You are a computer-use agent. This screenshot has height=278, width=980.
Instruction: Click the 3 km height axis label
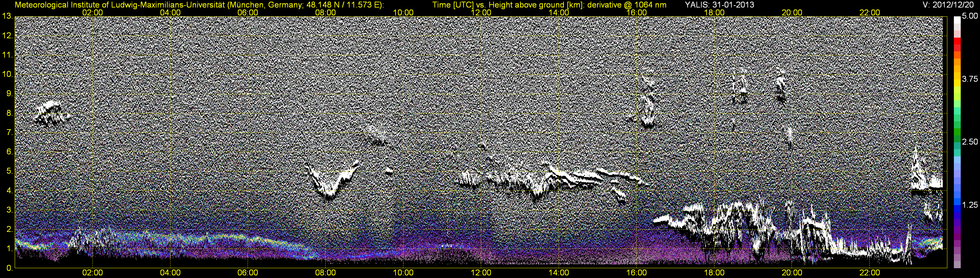pos(9,210)
